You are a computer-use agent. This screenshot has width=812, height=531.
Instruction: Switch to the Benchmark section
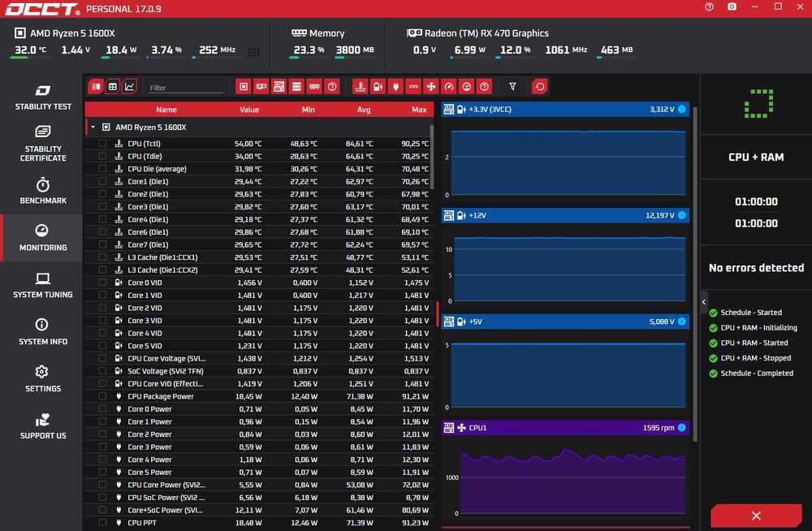[42, 191]
